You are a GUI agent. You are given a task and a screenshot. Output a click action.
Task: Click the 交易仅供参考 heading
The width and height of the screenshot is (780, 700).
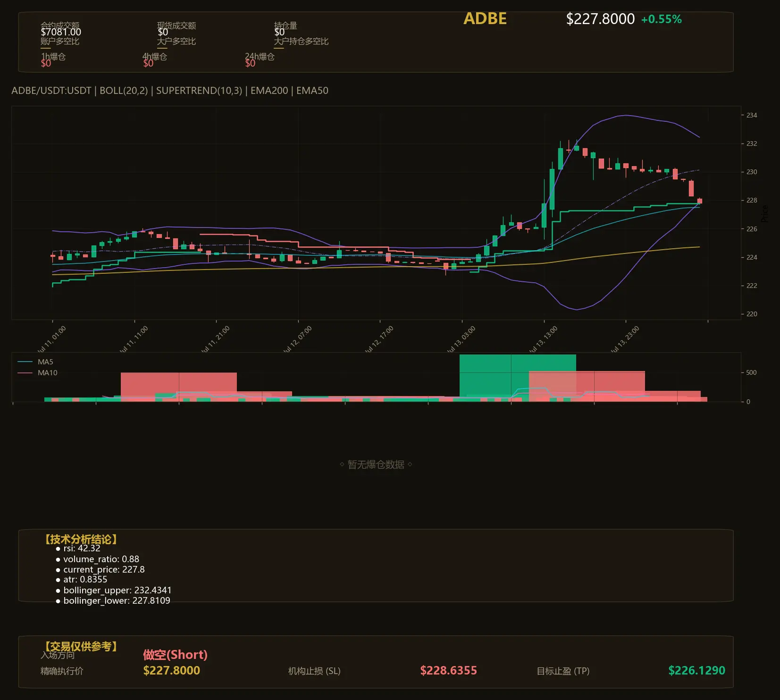(81, 646)
